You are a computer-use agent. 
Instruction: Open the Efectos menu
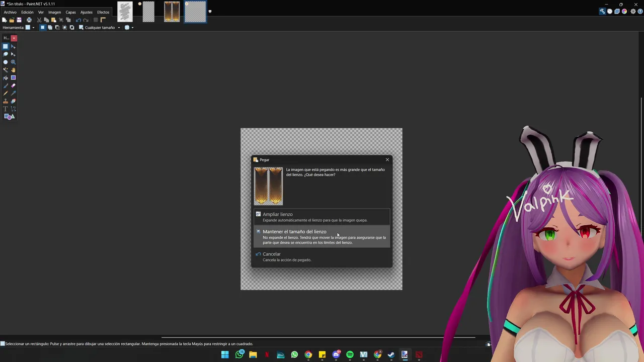(x=103, y=12)
